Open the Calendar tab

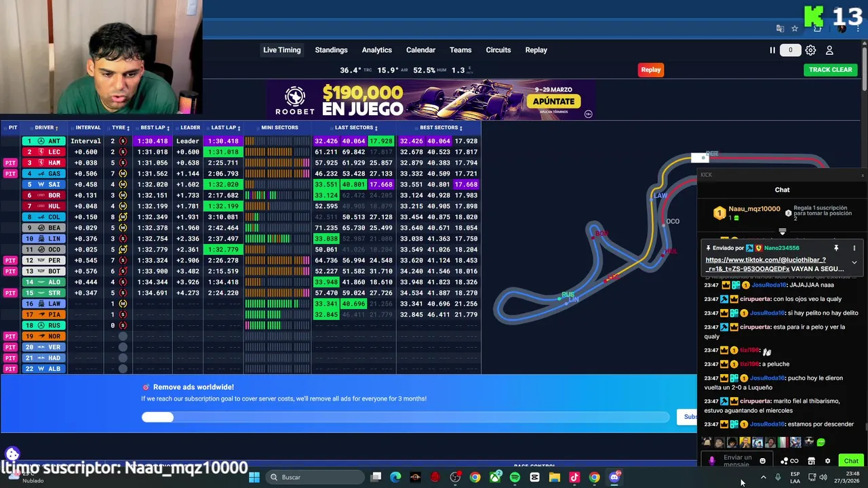(x=420, y=50)
